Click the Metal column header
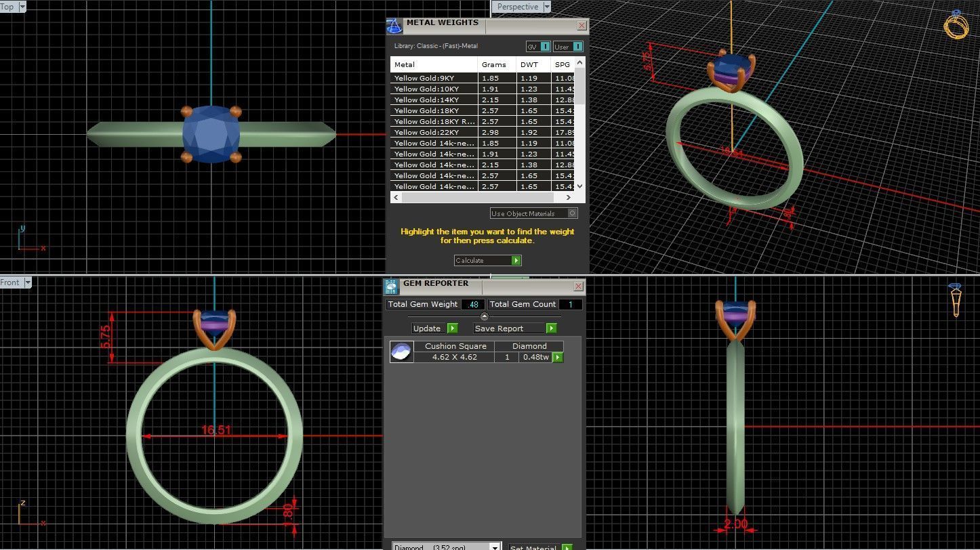The image size is (980, 550). click(x=434, y=64)
